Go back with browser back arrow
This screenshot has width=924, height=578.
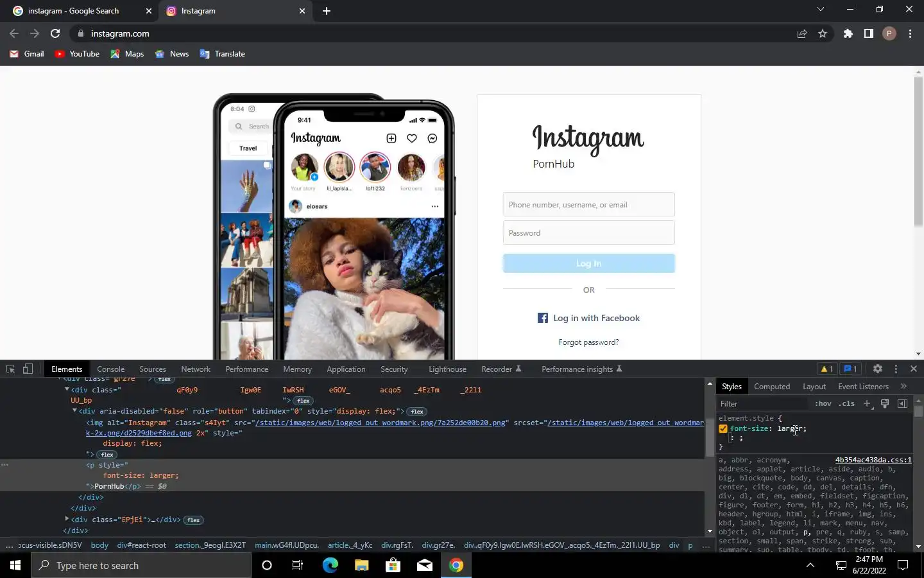point(14,33)
